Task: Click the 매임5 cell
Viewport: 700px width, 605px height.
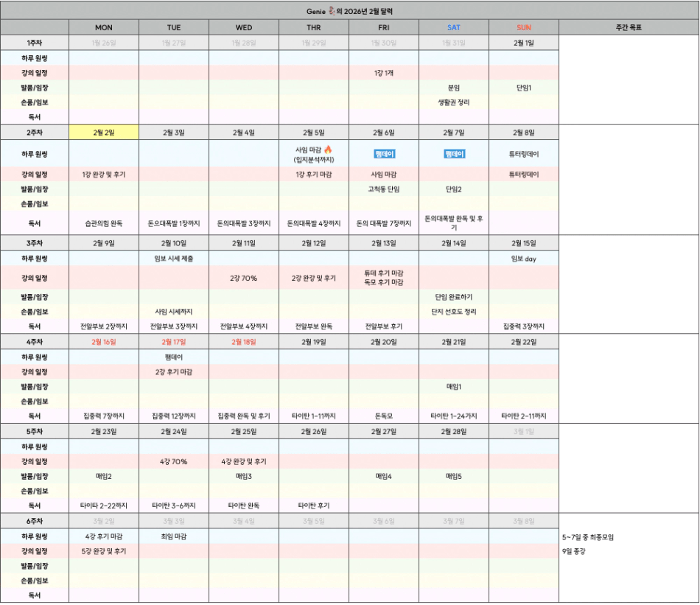Action: click(x=454, y=476)
